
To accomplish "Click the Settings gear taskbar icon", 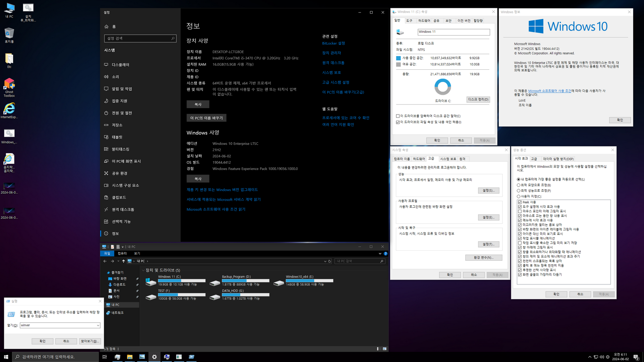I will tap(155, 357).
